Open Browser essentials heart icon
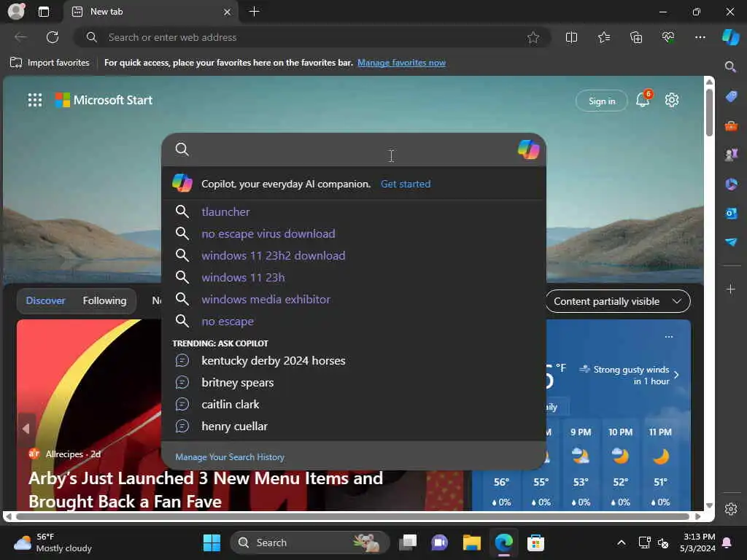Viewport: 747px width, 560px height. 668,37
